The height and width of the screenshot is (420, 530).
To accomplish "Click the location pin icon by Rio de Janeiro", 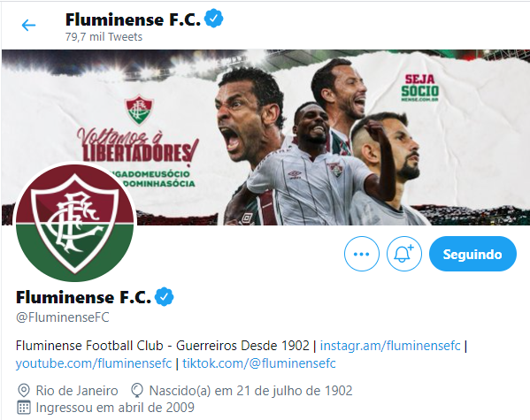I will (24, 391).
